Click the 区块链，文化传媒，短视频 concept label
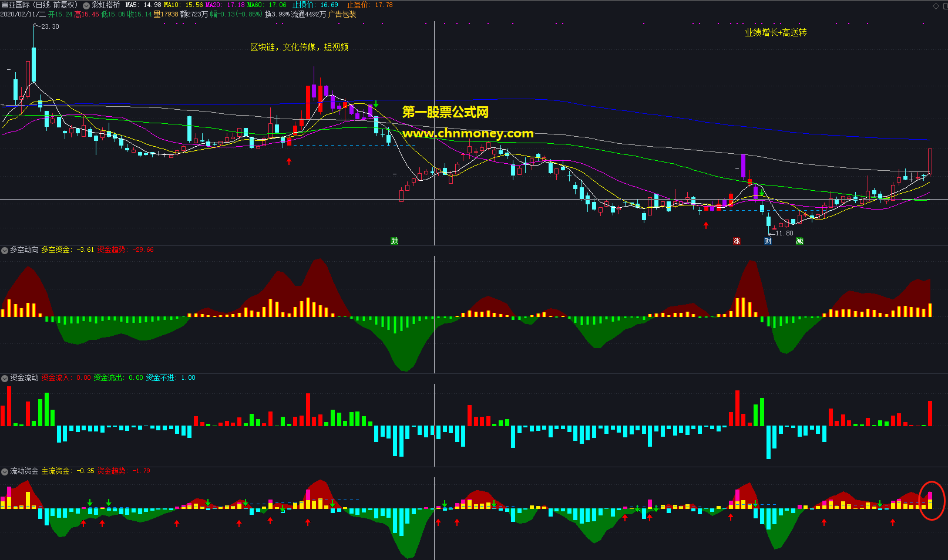Image resolution: width=948 pixels, height=560 pixels. (300, 47)
